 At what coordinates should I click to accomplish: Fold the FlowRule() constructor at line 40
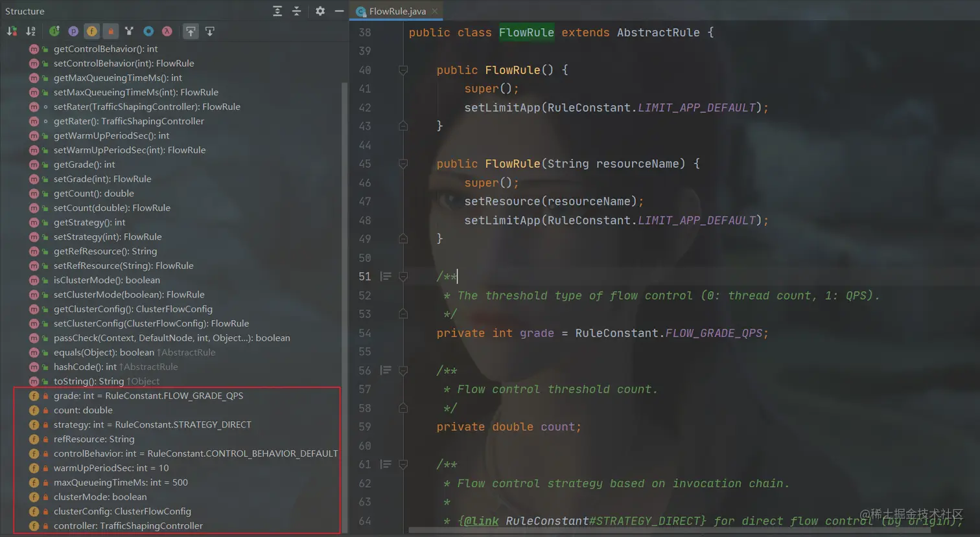click(403, 70)
